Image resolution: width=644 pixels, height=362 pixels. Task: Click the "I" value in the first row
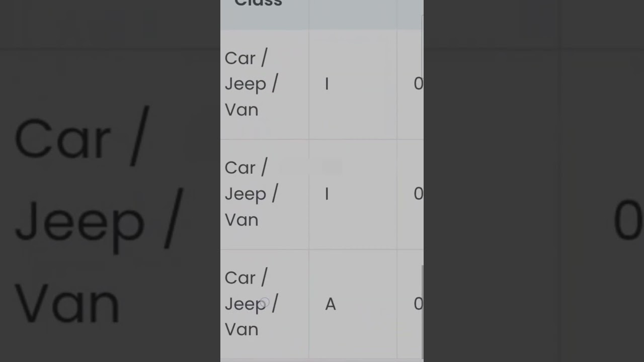tap(327, 84)
